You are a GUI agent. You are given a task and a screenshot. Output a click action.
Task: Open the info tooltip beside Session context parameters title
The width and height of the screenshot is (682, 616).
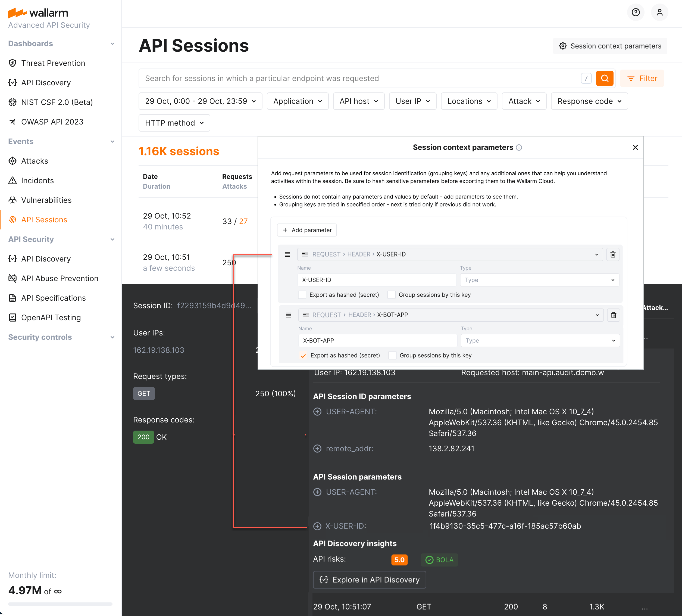(x=520, y=147)
